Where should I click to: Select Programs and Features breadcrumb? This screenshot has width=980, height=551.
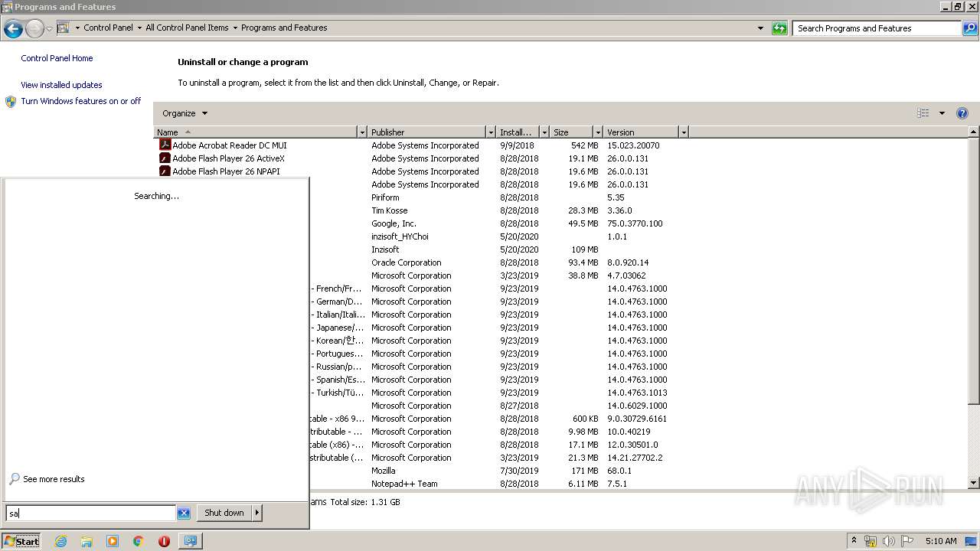284,28
